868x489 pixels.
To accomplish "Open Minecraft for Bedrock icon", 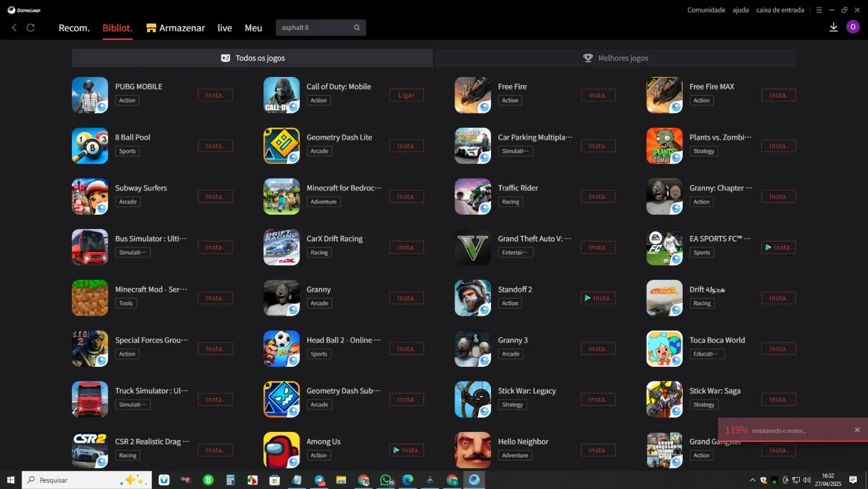I will pos(281,197).
